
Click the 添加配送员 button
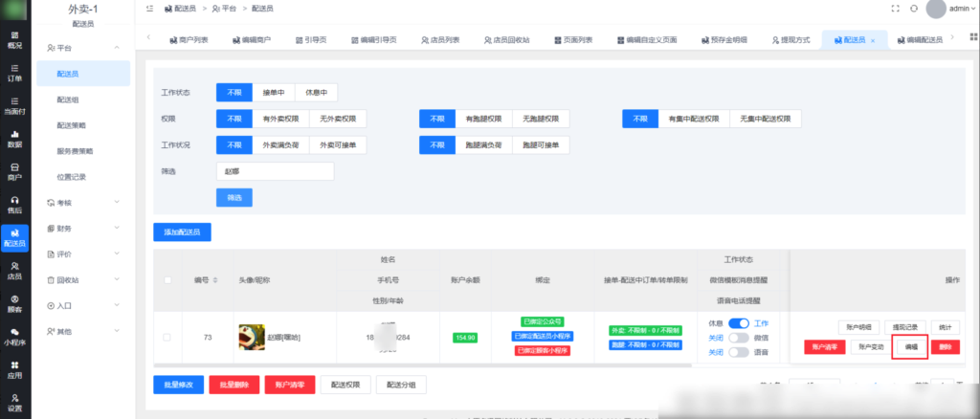pyautogui.click(x=182, y=232)
